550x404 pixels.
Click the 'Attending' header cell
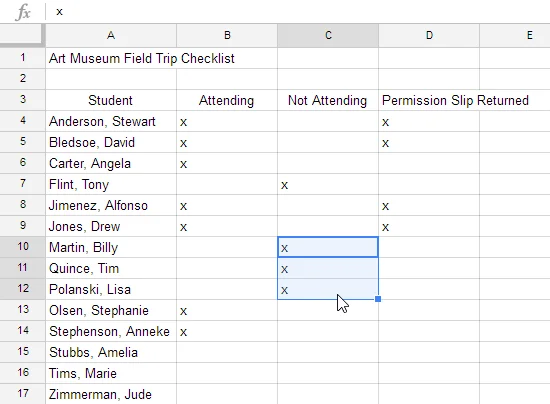[x=227, y=100]
